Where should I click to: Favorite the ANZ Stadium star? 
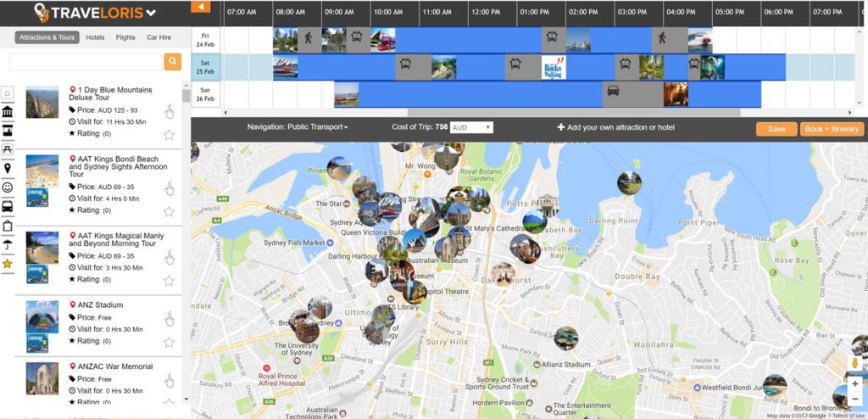pos(169,342)
